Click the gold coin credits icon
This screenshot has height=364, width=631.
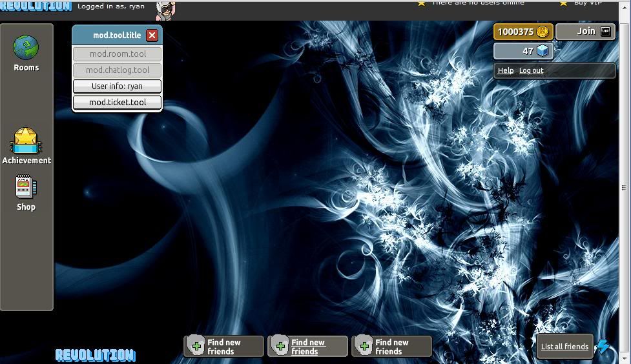tap(543, 32)
